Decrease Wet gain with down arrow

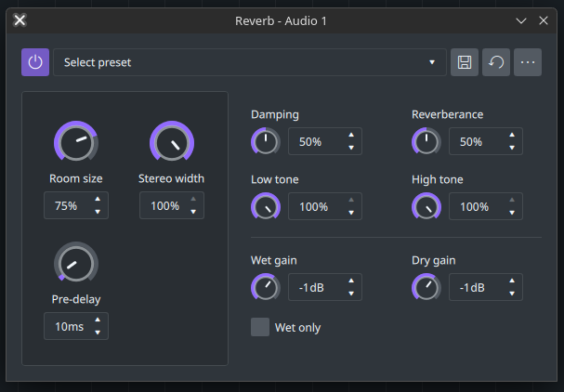coord(351,294)
